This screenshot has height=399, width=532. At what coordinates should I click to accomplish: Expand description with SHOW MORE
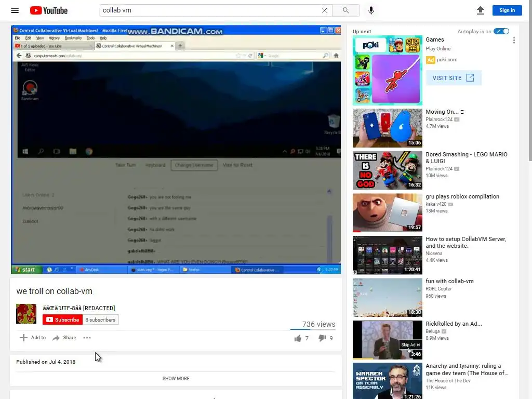point(176,379)
